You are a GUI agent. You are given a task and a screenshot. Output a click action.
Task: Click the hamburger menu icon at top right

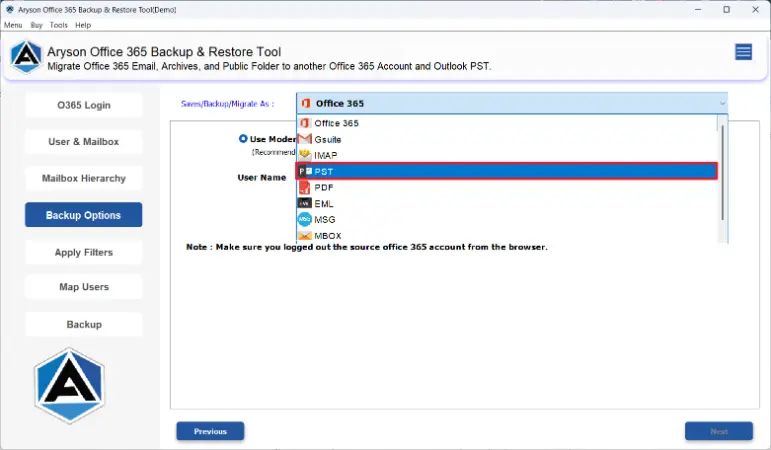[743, 52]
